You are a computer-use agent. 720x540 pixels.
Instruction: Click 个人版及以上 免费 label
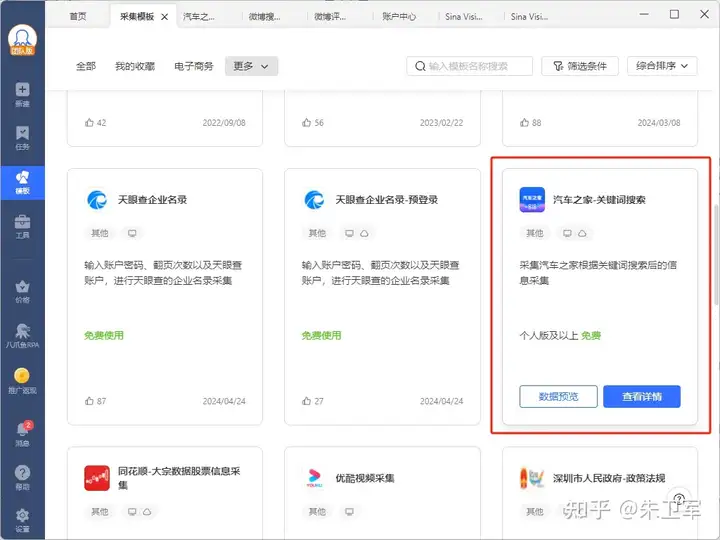560,336
